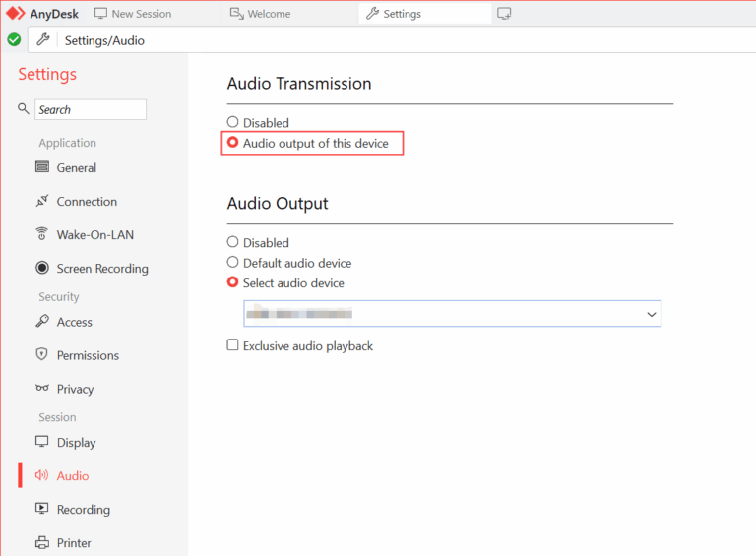Image resolution: width=756 pixels, height=556 pixels.
Task: Open Permissions settings page
Action: [x=88, y=355]
